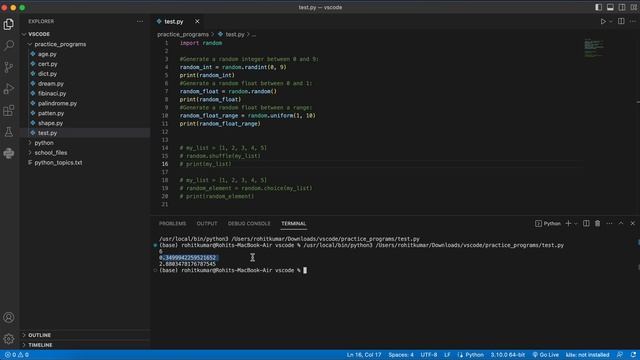Switch to the Output tab
The image size is (640, 360).
tap(207, 224)
